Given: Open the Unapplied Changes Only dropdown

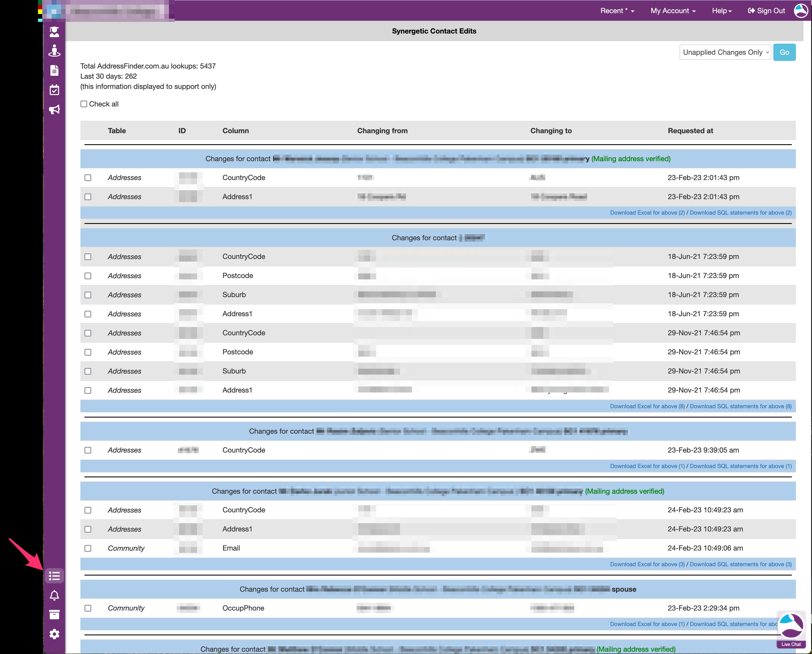Looking at the screenshot, I should click(725, 52).
